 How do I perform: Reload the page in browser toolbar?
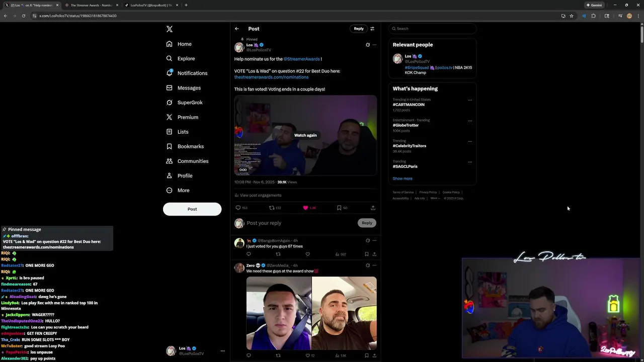(24, 16)
